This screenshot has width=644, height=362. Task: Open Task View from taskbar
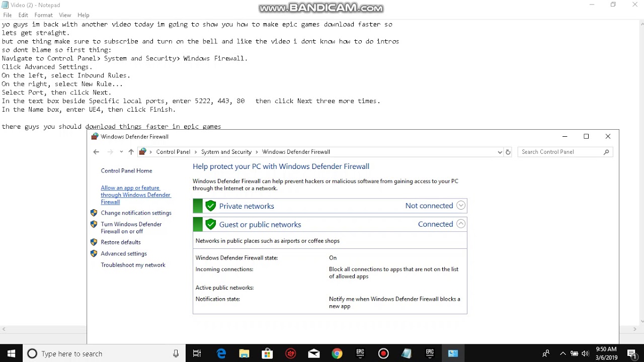[197, 353]
